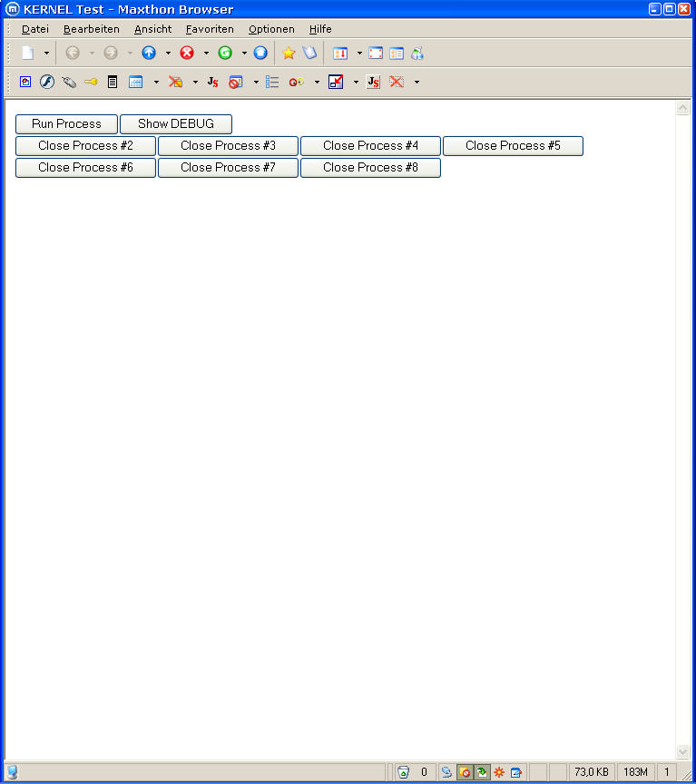Open the Favoriten menu
The image size is (696, 784).
click(x=210, y=29)
